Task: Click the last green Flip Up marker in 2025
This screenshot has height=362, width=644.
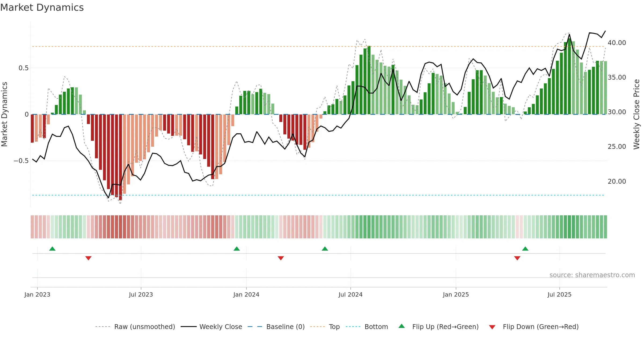Action: [x=525, y=249]
